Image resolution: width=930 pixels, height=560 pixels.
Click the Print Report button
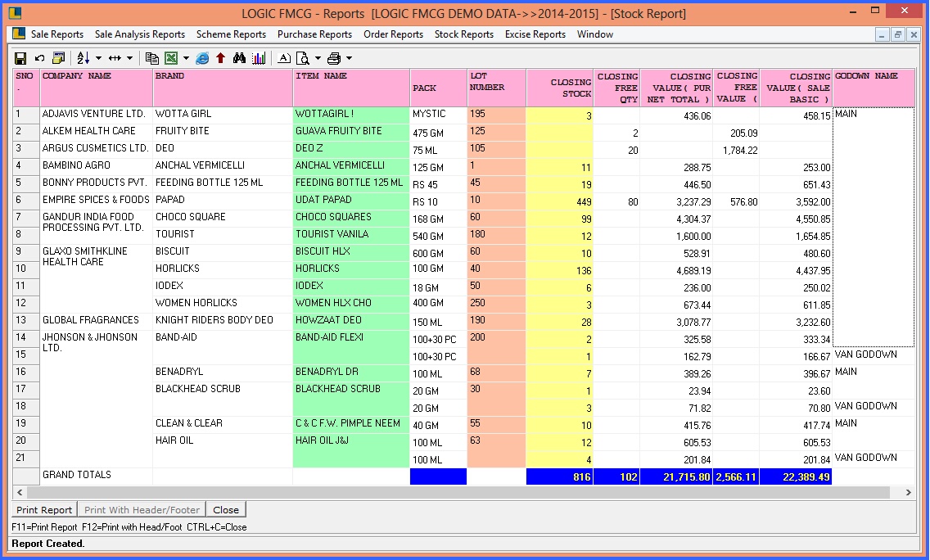(43, 509)
